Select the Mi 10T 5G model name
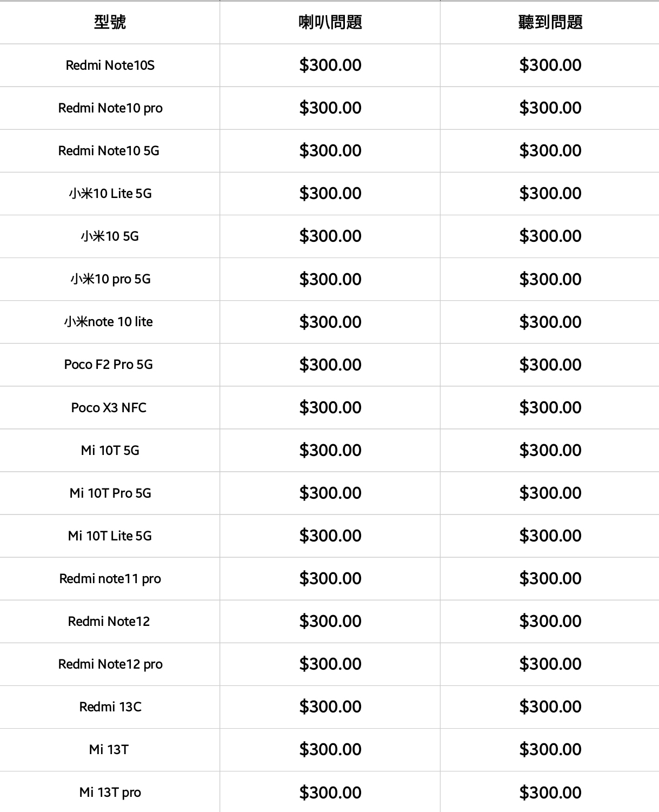Viewport: 659px width, 812px height. 110,450
